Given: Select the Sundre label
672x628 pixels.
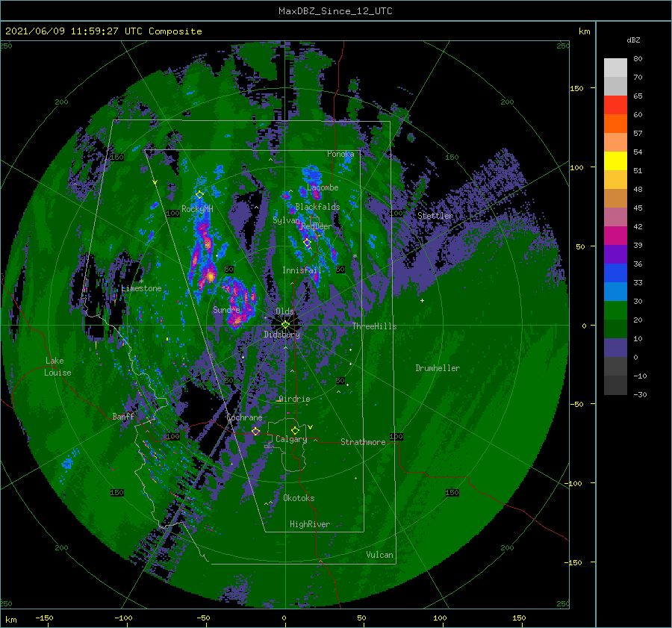Looking at the screenshot, I should pos(226,309).
